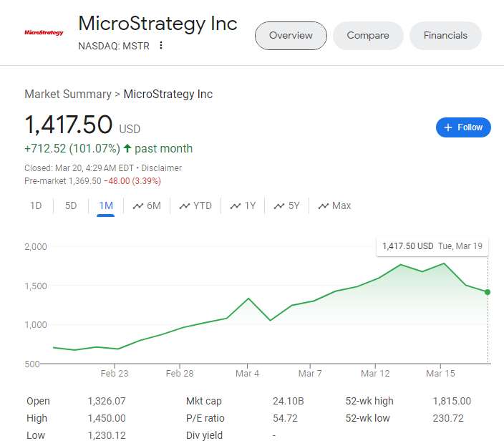Select the 5Y chart range icon
Screen dimensions: 504x446
coord(279,206)
